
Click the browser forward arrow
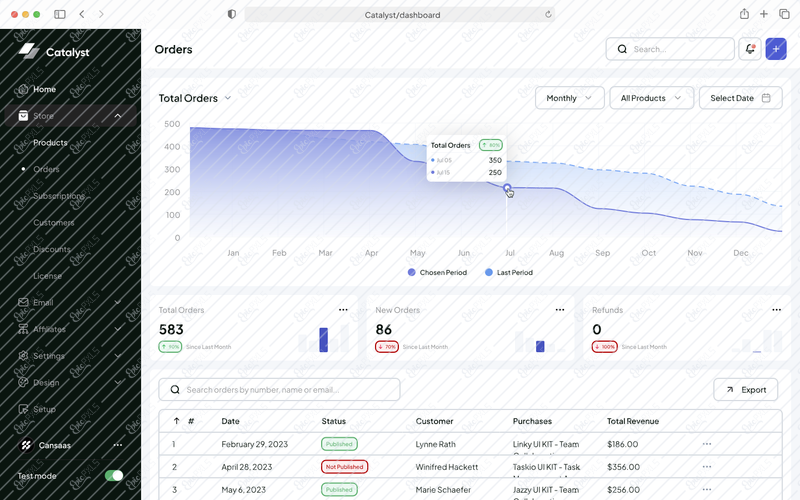pyautogui.click(x=101, y=14)
